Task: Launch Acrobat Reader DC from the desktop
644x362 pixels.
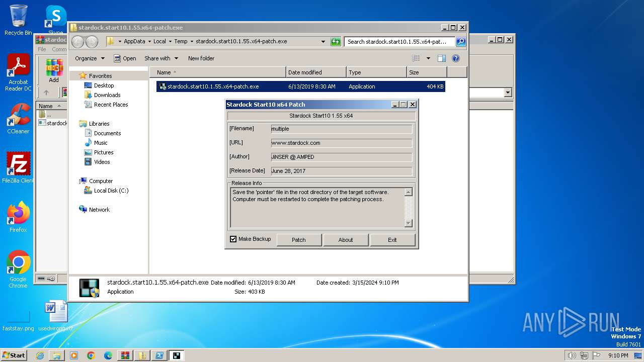Action: (x=18, y=73)
